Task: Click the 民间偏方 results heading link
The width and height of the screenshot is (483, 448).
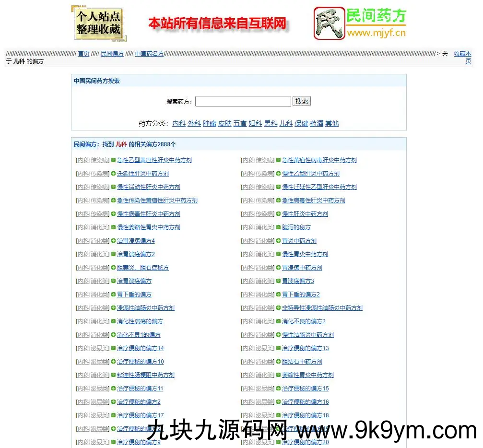Action: [x=85, y=144]
